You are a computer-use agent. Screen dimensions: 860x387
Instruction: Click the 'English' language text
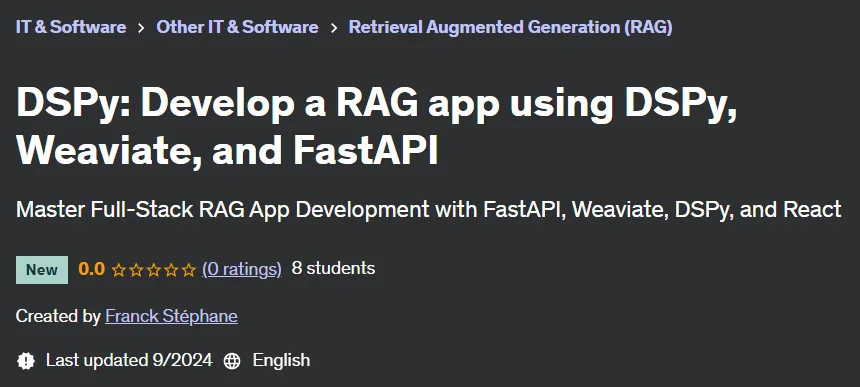[x=281, y=361]
